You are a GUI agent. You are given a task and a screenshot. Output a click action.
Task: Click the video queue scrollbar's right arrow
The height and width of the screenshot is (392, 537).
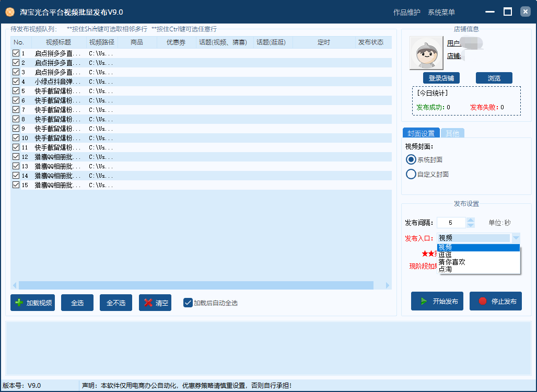point(387,285)
